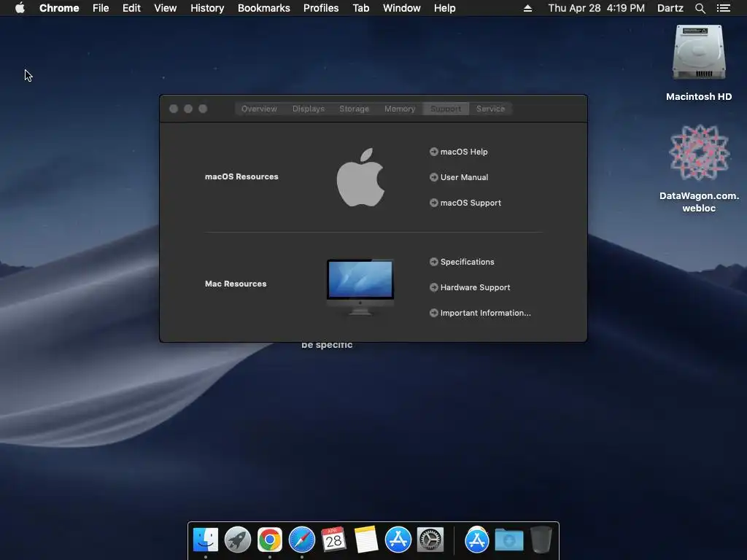The width and height of the screenshot is (747, 560).
Task: Open the Specifications link
Action: point(468,262)
